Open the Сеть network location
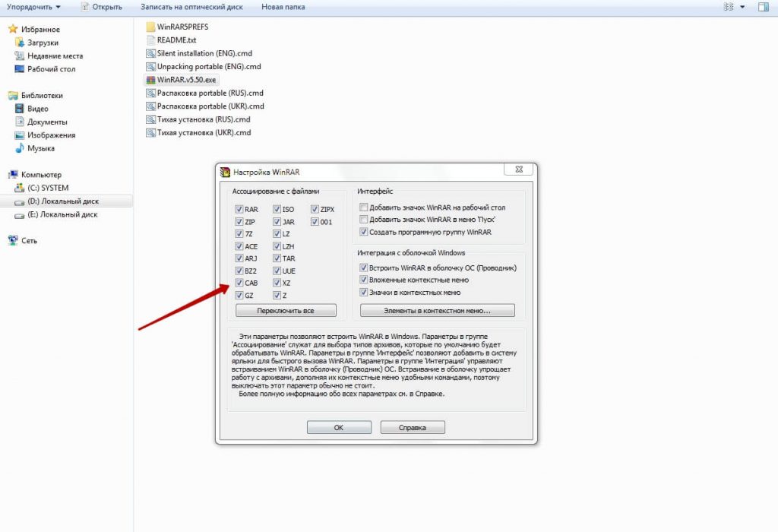 tap(29, 241)
